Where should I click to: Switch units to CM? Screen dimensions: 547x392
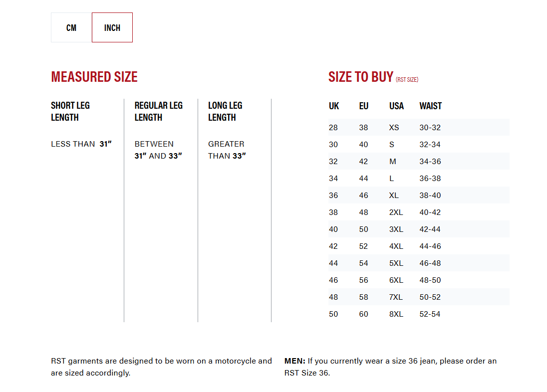[x=71, y=28]
